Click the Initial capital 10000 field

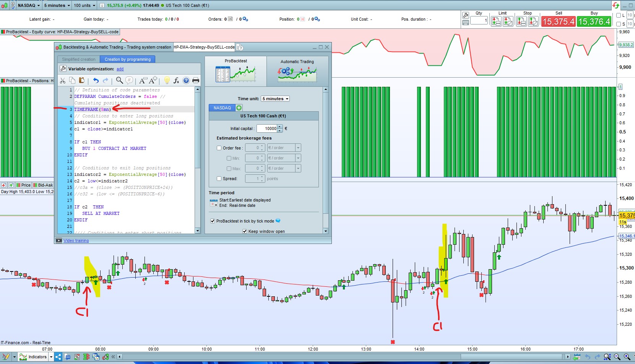[267, 128]
